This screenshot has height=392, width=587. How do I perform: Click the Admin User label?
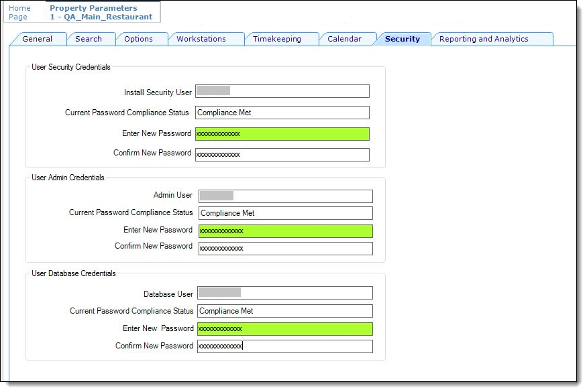coord(172,195)
